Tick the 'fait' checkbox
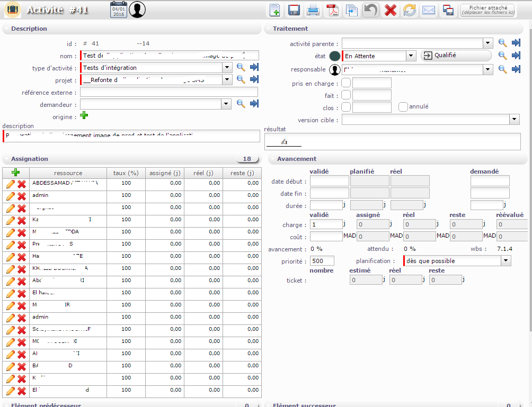Screen dimensions: 532x407 (x=346, y=95)
